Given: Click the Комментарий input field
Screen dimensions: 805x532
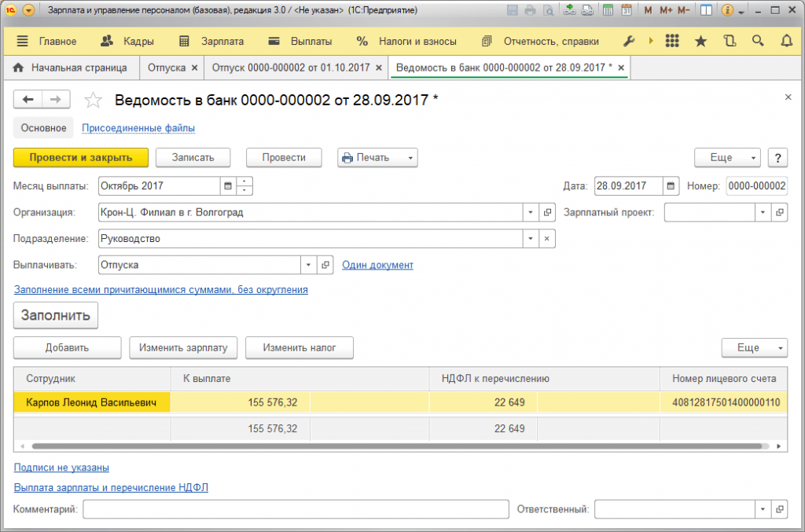Looking at the screenshot, I should 296,509.
